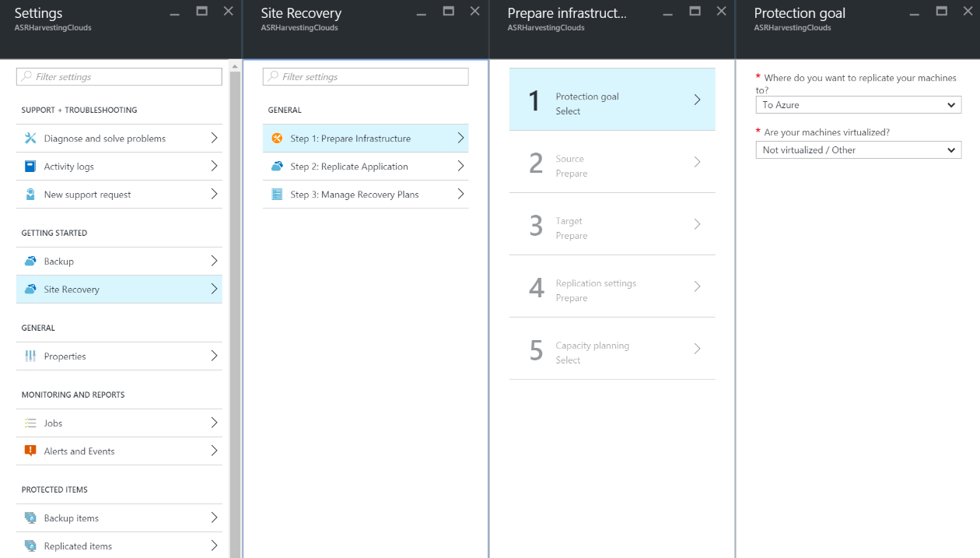The width and height of the screenshot is (980, 558).
Task: Open step 2 Source Prepare
Action: coord(612,162)
